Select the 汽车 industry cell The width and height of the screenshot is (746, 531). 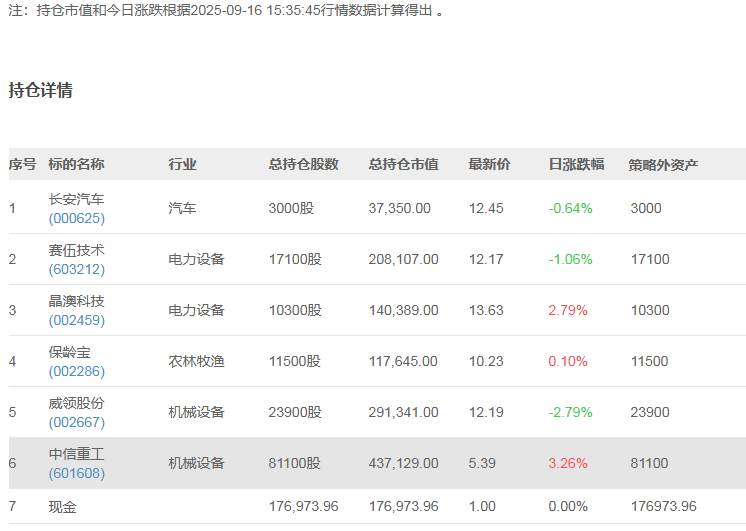(x=182, y=208)
